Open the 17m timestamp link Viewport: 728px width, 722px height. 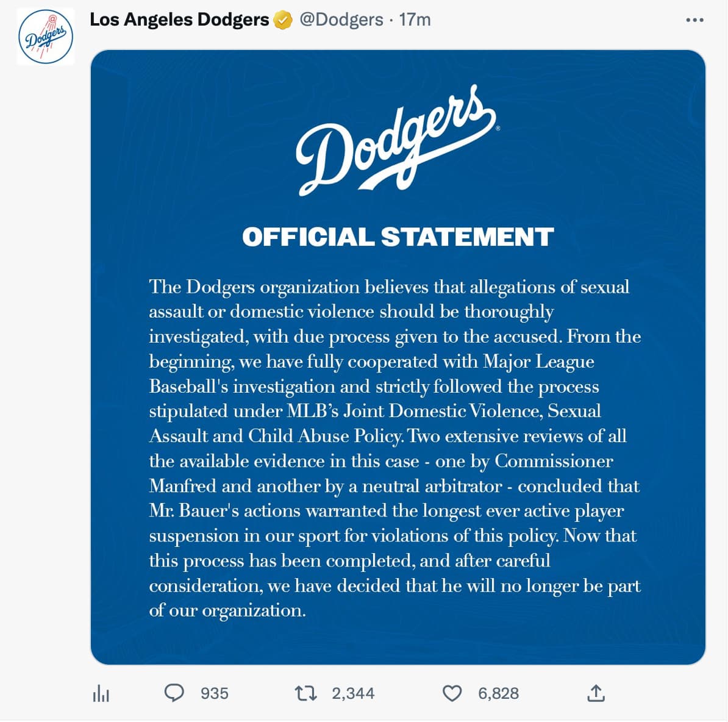pos(415,20)
